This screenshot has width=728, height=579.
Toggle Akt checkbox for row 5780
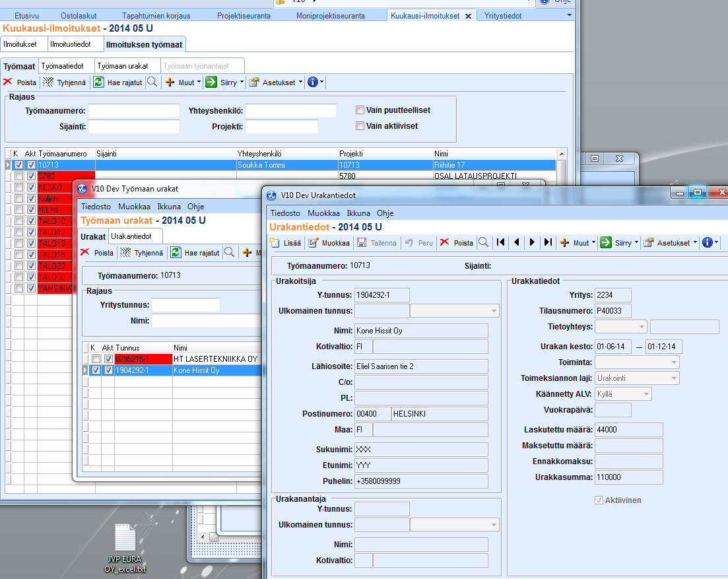(x=31, y=176)
